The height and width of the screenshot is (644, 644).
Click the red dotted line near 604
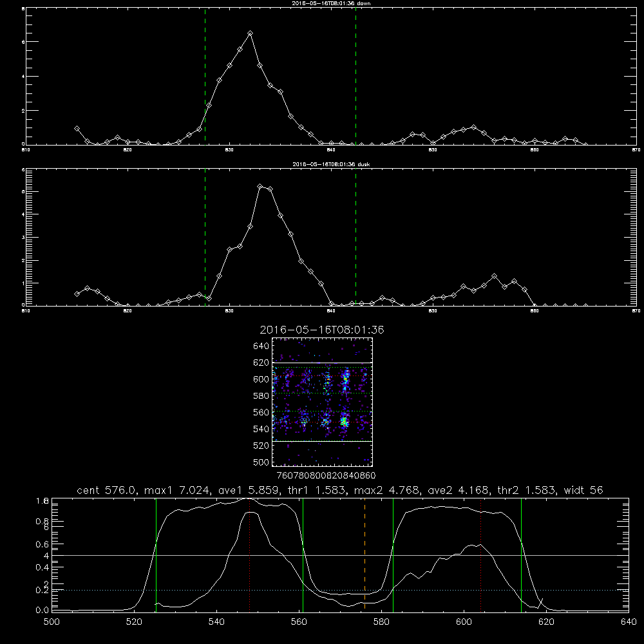coord(480,555)
